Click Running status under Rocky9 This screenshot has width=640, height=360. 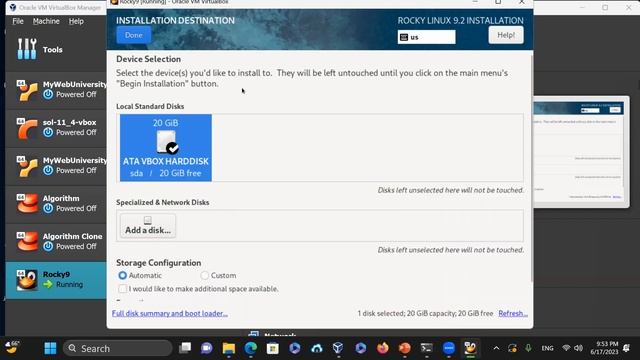coord(69,284)
